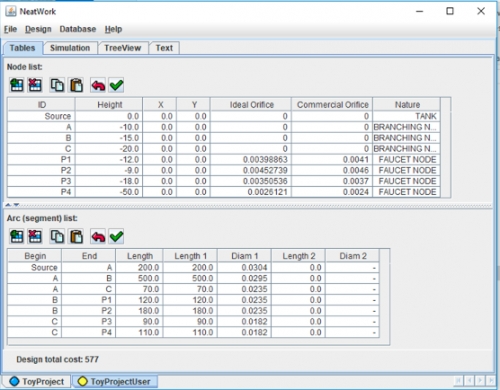The width and height of the screenshot is (500, 390).
Task: Select height cell -20.0 for node C
Action: (x=109, y=149)
